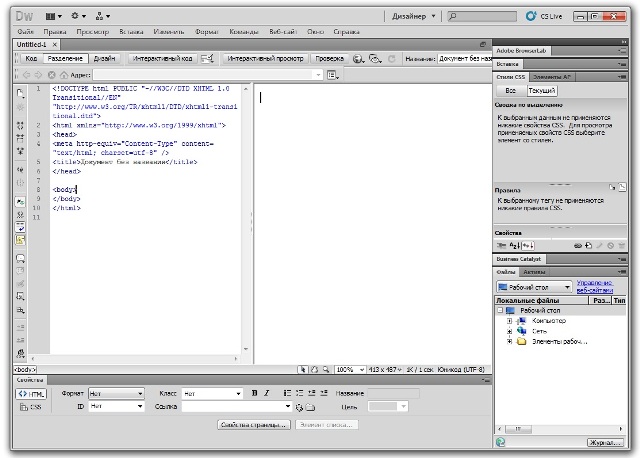Switch to the Активы tab
Image resolution: width=640 pixels, height=458 pixels.
[x=534, y=271]
